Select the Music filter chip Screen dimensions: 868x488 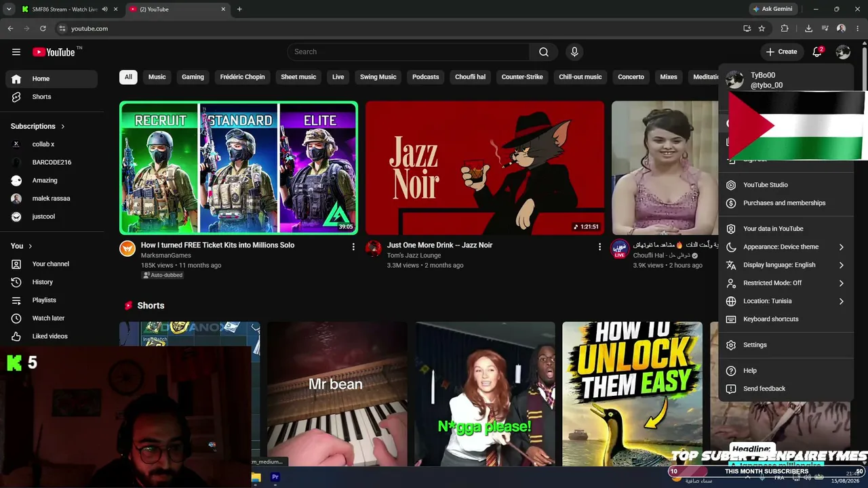tap(157, 77)
